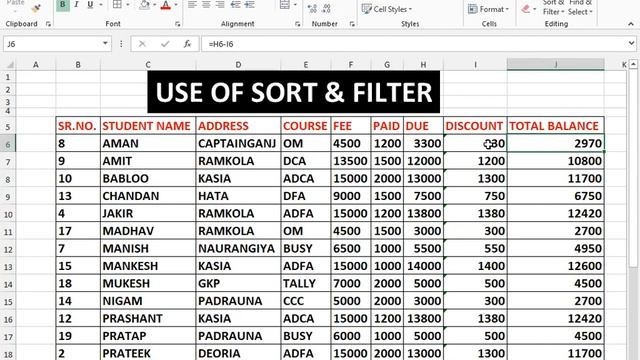Center text alignment icon

click(206, 5)
